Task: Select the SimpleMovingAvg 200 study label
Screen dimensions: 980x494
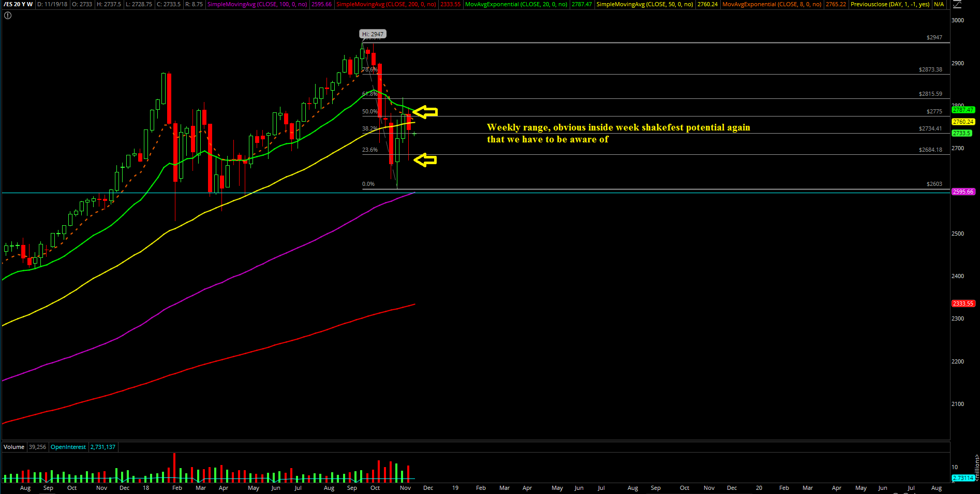Action: point(386,4)
